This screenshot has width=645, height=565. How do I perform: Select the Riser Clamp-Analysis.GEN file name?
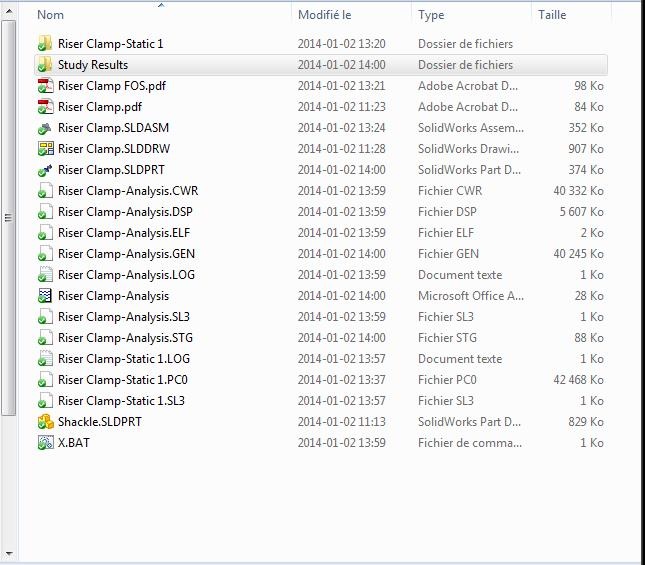point(126,254)
